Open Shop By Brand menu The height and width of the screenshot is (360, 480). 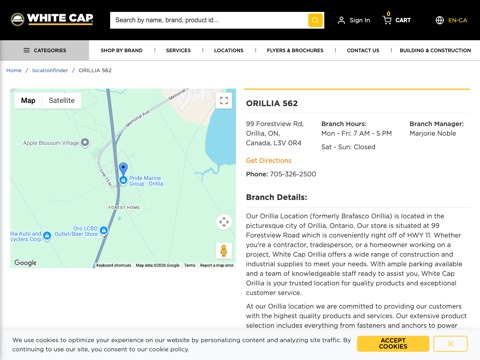tap(122, 50)
